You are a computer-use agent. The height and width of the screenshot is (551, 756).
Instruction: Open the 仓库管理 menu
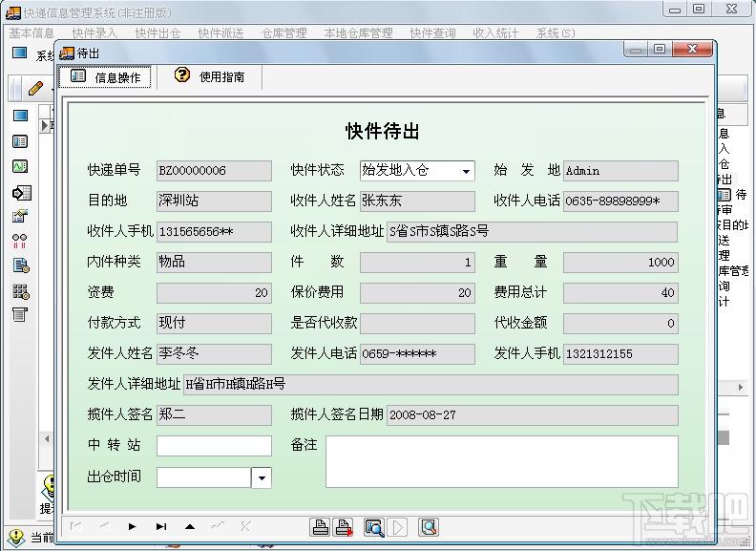(x=284, y=32)
